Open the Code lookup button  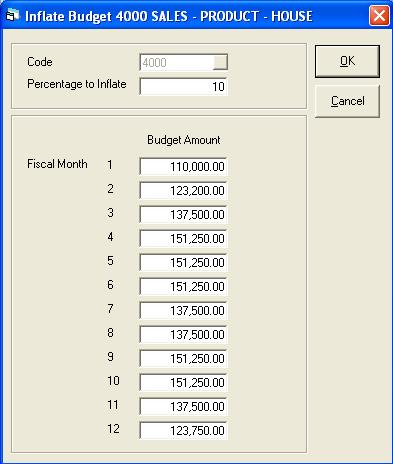[220, 62]
